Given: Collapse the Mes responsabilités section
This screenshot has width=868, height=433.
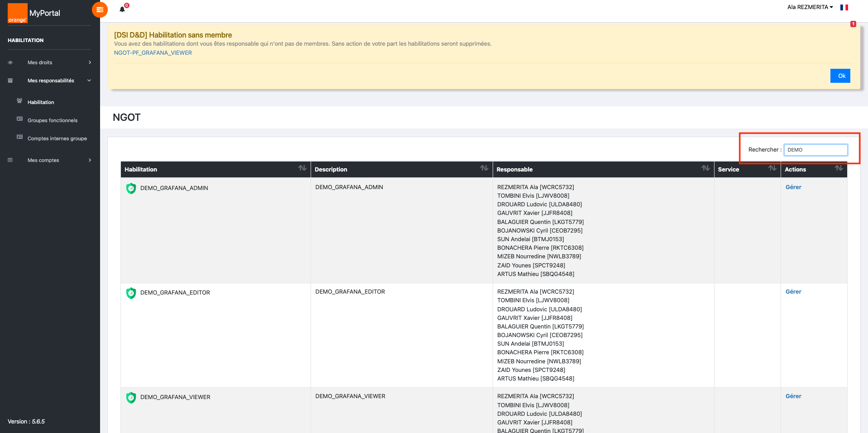Looking at the screenshot, I should pyautogui.click(x=50, y=81).
